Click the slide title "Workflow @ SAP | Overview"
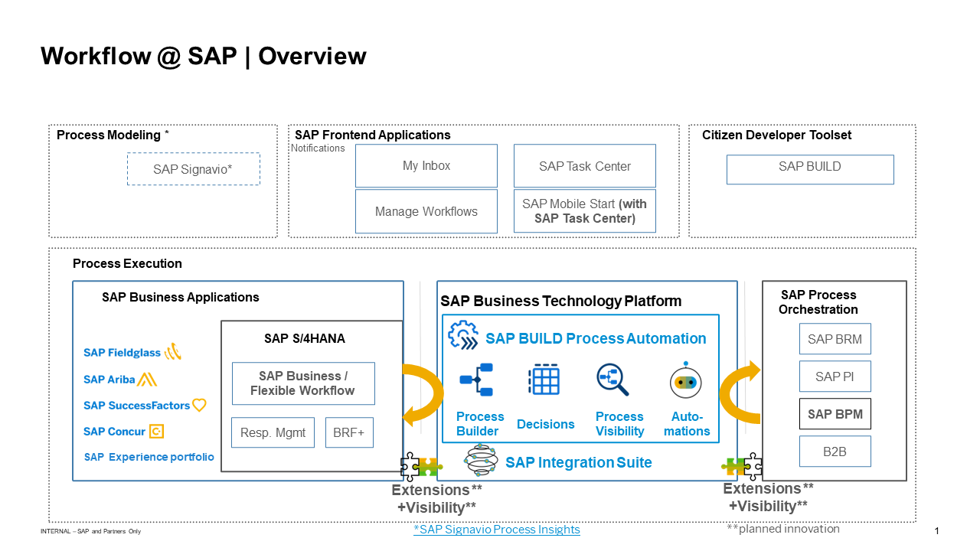This screenshot has height=551, width=980. tap(204, 56)
